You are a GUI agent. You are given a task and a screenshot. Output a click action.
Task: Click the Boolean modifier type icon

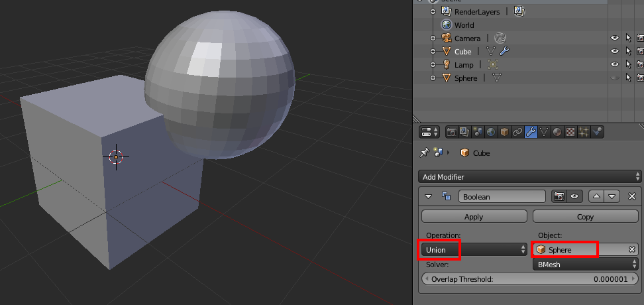(446, 196)
